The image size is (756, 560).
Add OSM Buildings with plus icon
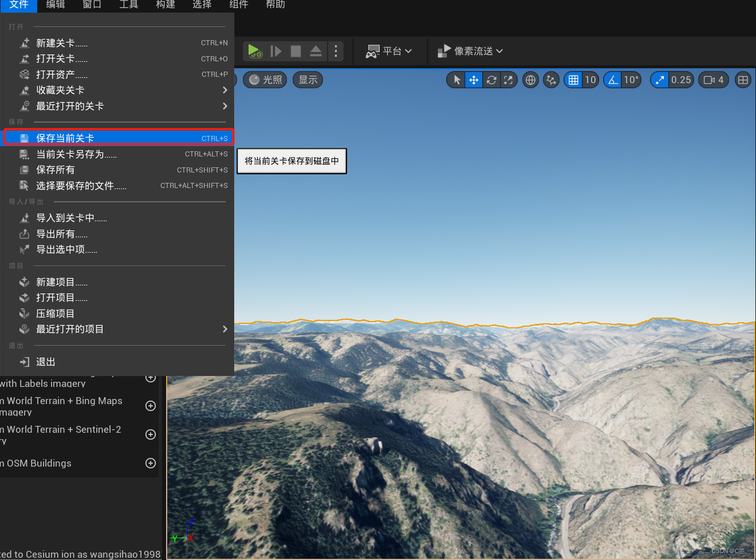[151, 463]
